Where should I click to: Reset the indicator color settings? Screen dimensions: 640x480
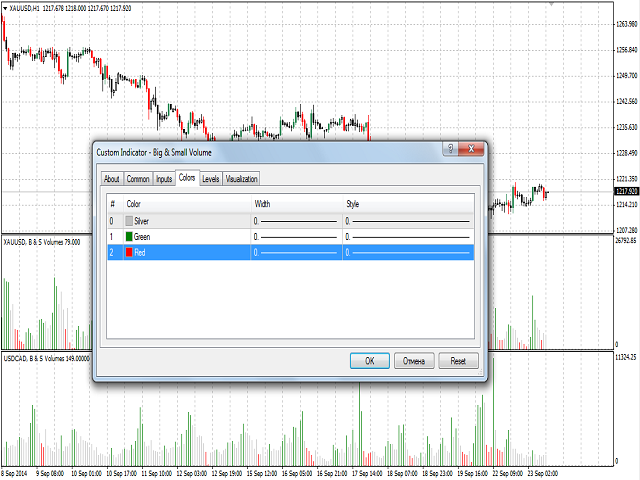click(x=458, y=361)
